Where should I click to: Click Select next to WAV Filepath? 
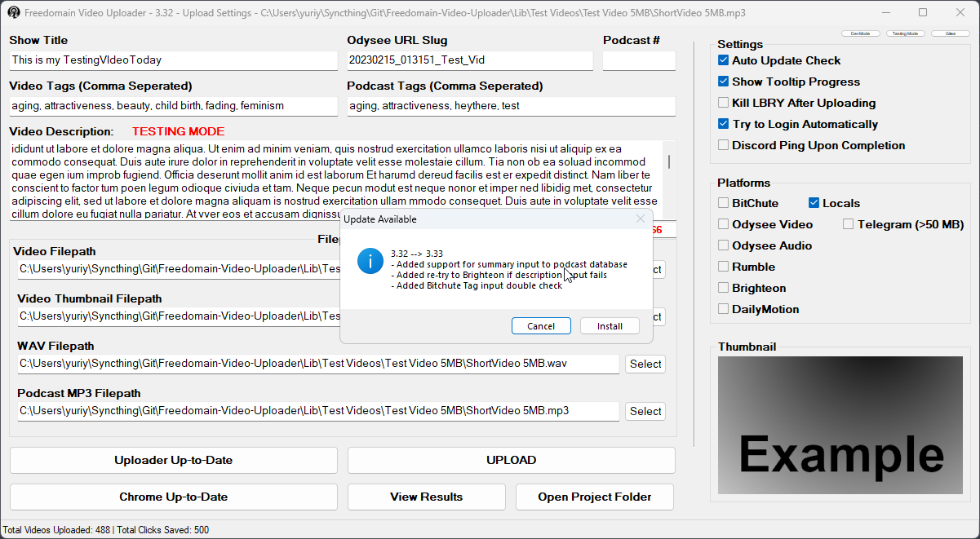[645, 364]
